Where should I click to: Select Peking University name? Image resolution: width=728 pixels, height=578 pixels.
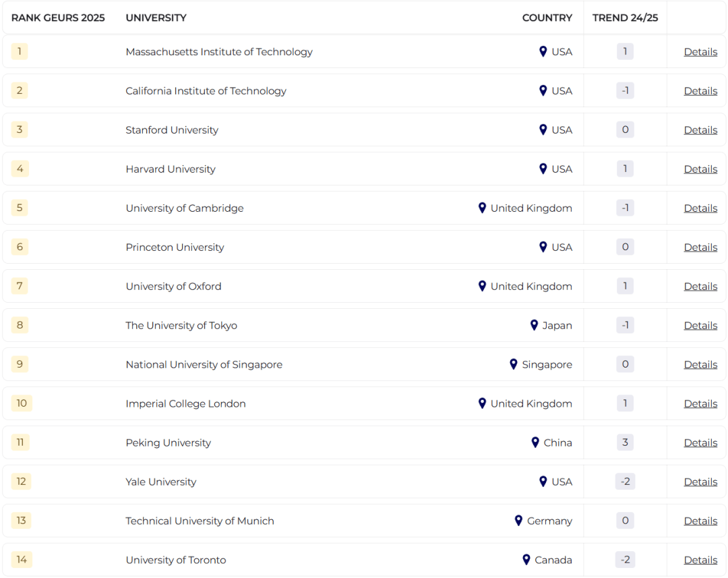pyautogui.click(x=169, y=443)
